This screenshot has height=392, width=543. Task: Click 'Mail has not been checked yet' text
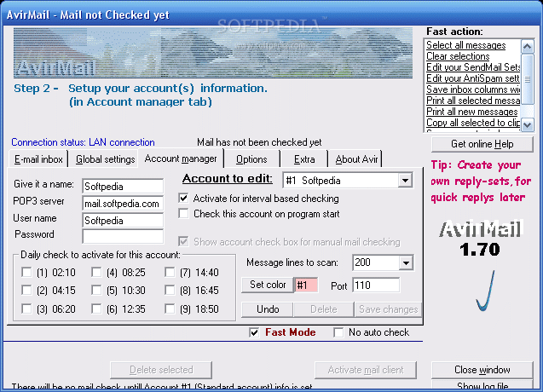click(x=259, y=142)
